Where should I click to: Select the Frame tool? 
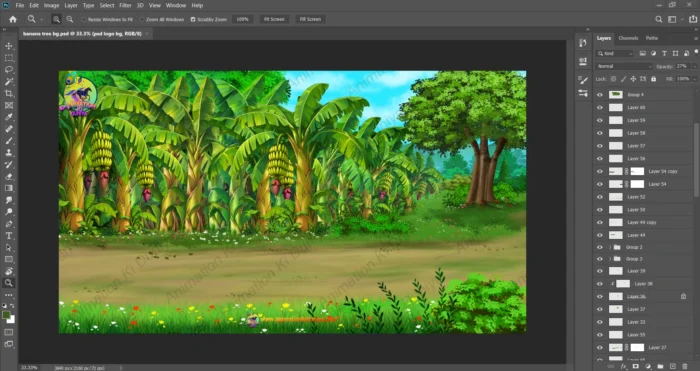(x=8, y=105)
